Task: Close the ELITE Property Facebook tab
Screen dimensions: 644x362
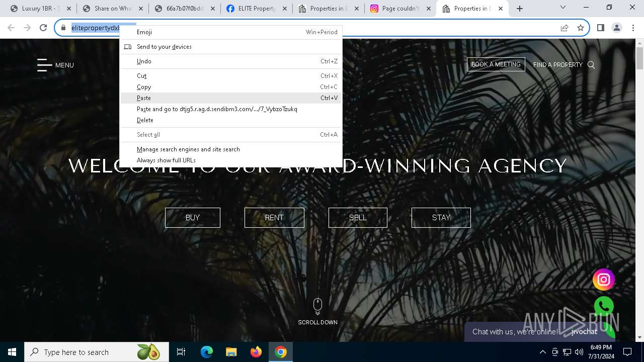Action: click(285, 9)
